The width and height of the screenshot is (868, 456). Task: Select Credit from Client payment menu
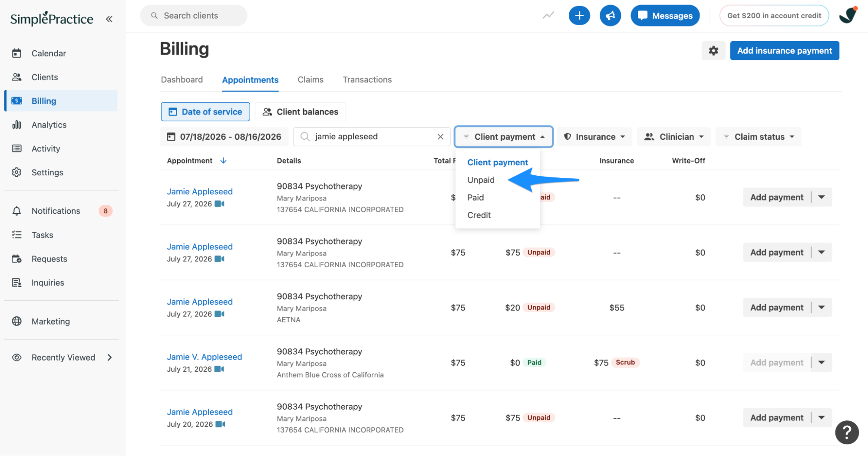coord(479,215)
